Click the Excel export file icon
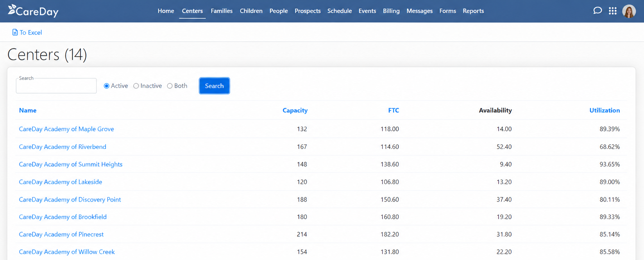Screen dimensions: 644x260 tap(15, 32)
